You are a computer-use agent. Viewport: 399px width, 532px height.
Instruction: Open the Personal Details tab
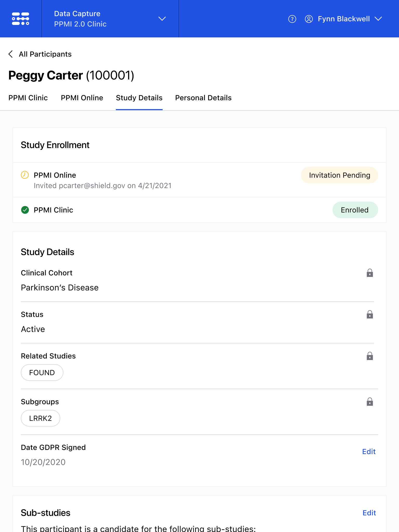pos(203,98)
